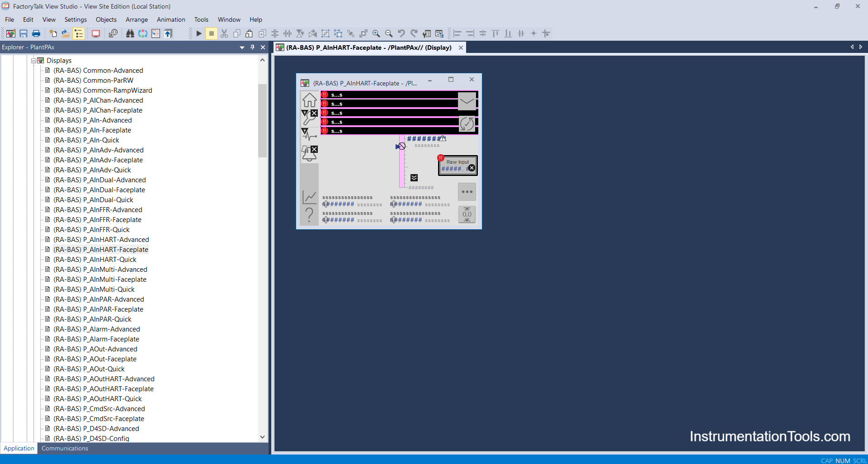This screenshot has height=464, width=868.
Task: Click the bell Alarms icon in faceplate
Action: [x=310, y=153]
